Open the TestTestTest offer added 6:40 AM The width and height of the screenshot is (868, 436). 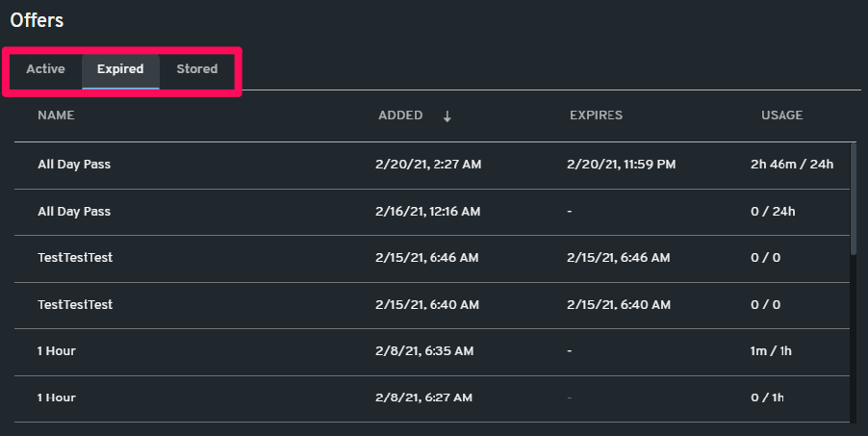pos(432,305)
